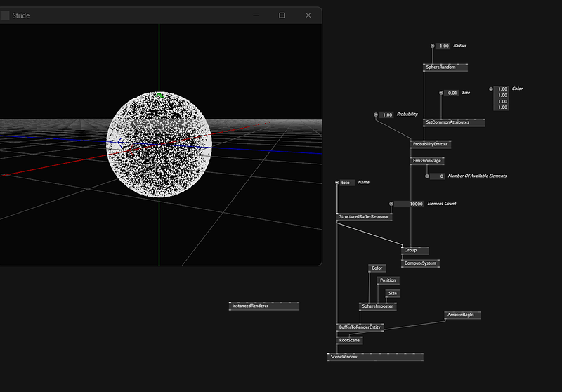This screenshot has height=392, width=562.
Task: Click the blue Z-axis arrow gizmo
Action: [120, 143]
